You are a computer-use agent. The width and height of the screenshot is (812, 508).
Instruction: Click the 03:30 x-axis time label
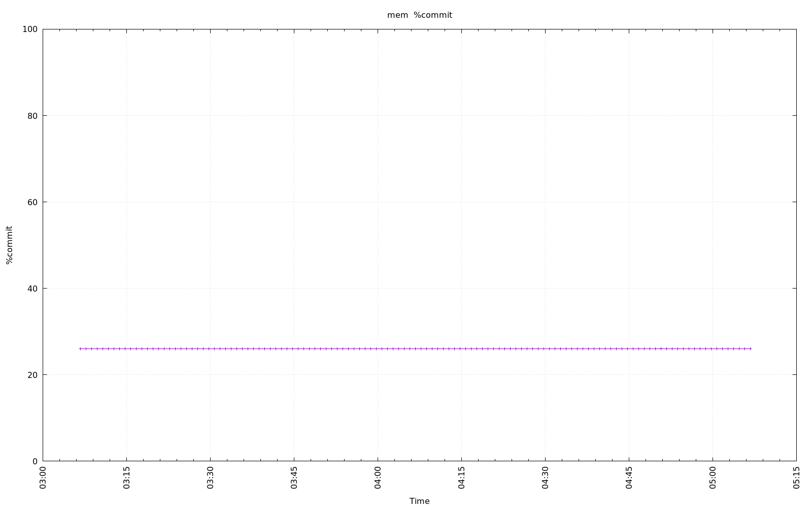(211, 478)
